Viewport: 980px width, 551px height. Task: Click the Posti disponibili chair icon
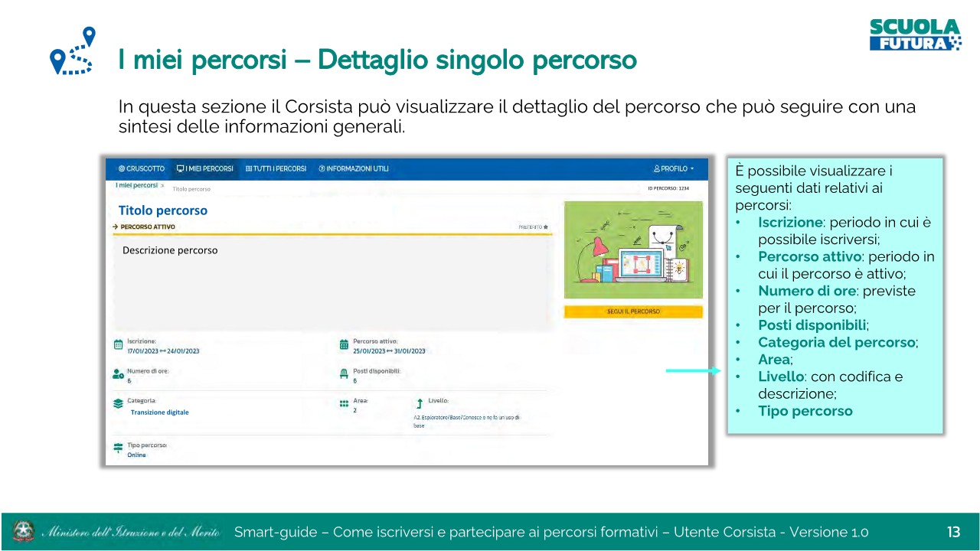point(344,374)
